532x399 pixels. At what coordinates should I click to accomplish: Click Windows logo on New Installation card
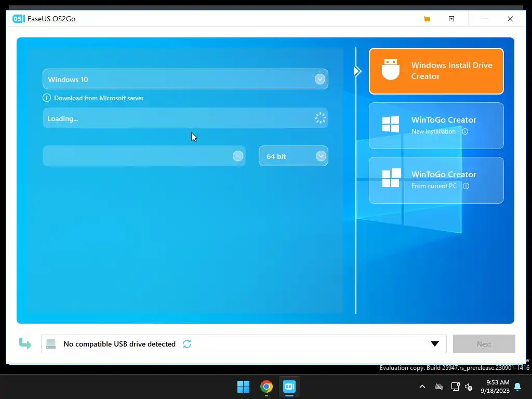(391, 124)
